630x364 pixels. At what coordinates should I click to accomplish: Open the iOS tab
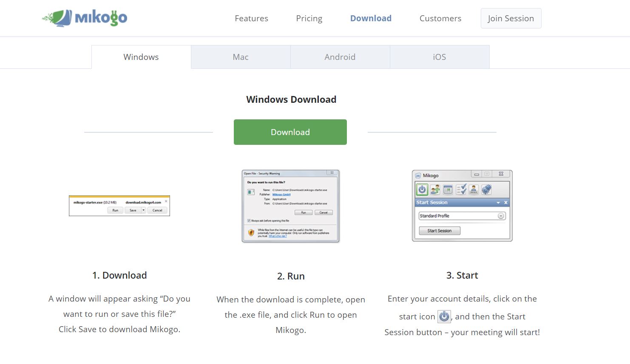(x=440, y=57)
